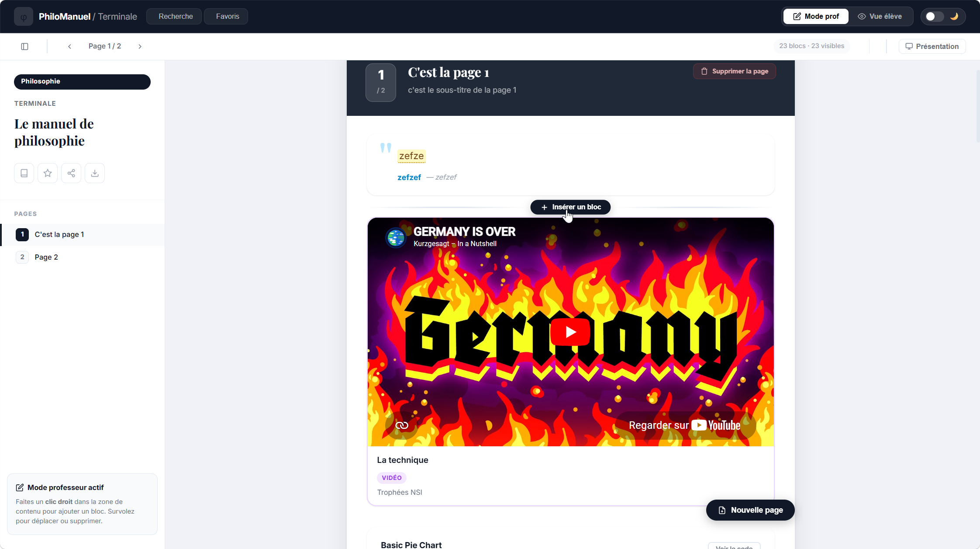Click Nouvelle page button

point(750,510)
